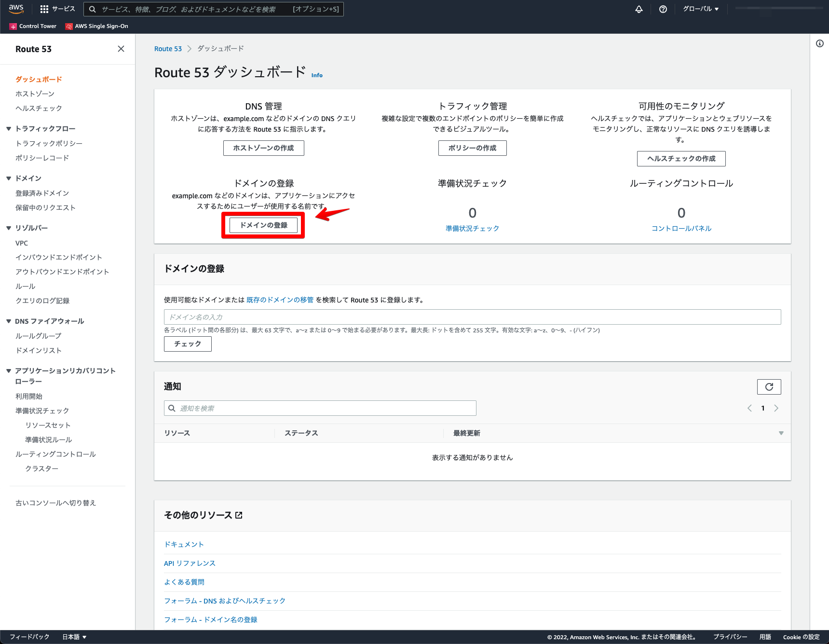The height and width of the screenshot is (644, 829).
Task: Collapse the DNS ファイアウォール section
Action: tap(9, 321)
